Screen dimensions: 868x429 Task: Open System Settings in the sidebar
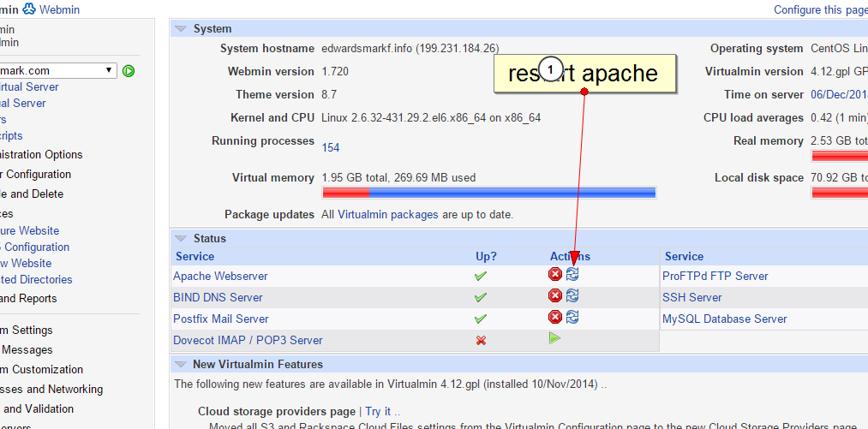26,330
